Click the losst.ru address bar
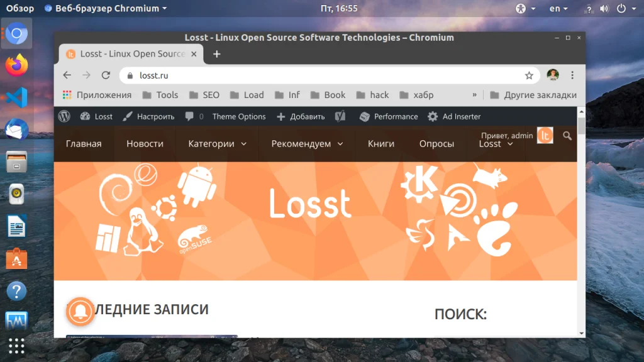This screenshot has height=362, width=644. pyautogui.click(x=328, y=75)
